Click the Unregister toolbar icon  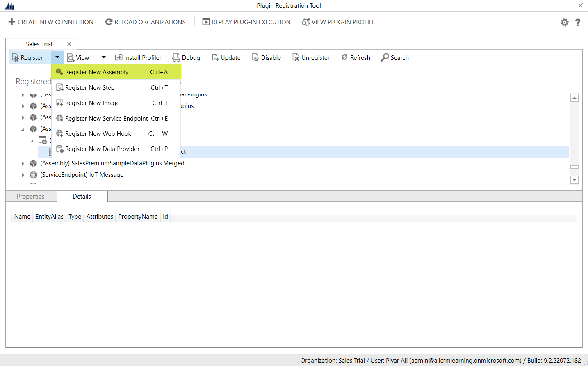(x=296, y=57)
